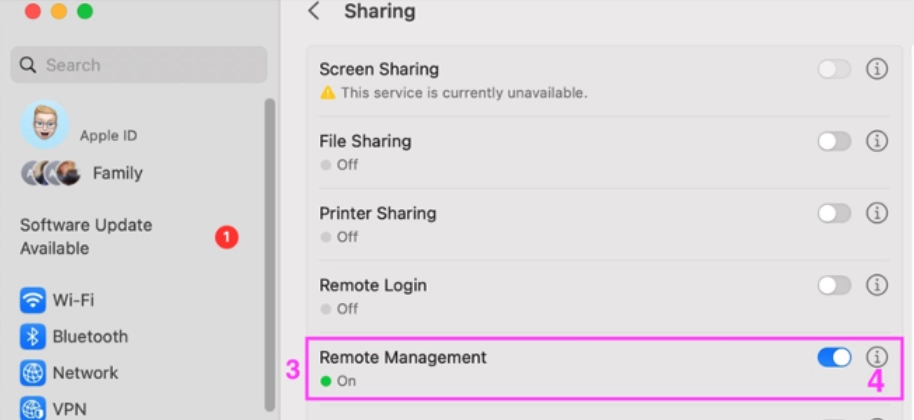Enable the Remote Login switch
The image size is (914, 420).
[x=834, y=285]
